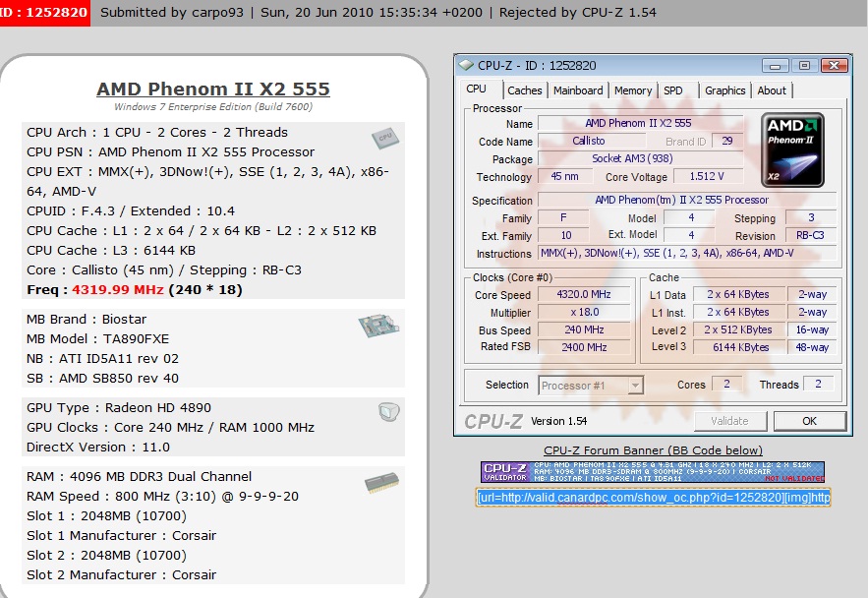Click the Rated FSB value 2400 MHz

tap(584, 347)
